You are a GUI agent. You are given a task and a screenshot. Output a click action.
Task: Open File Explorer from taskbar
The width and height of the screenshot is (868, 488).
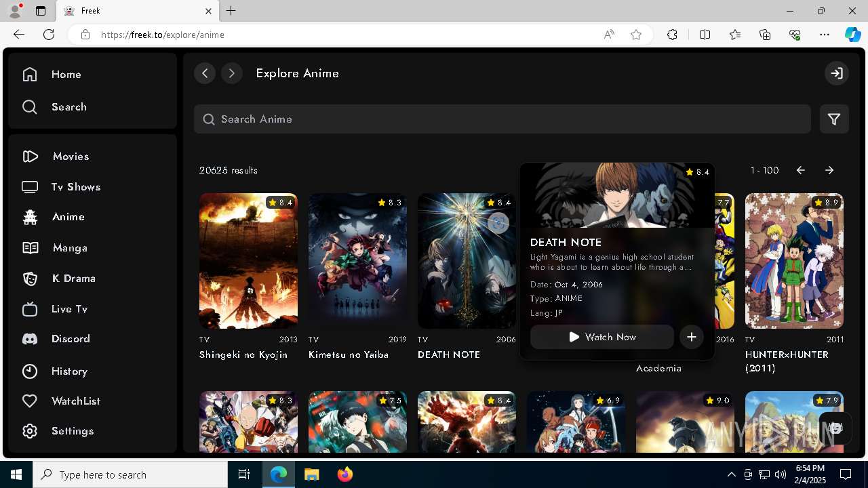tap(312, 474)
